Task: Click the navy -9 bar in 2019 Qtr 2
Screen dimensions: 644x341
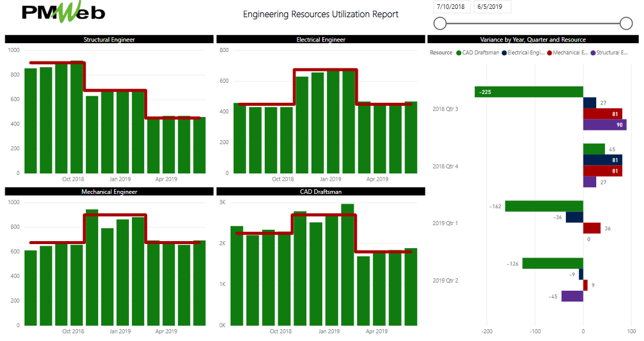Action: coord(581,274)
